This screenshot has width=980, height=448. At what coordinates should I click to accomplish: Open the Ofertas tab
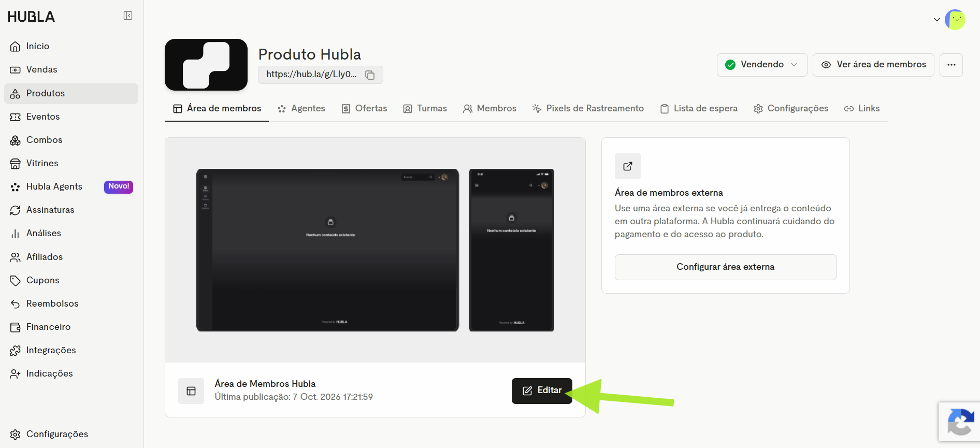click(365, 109)
